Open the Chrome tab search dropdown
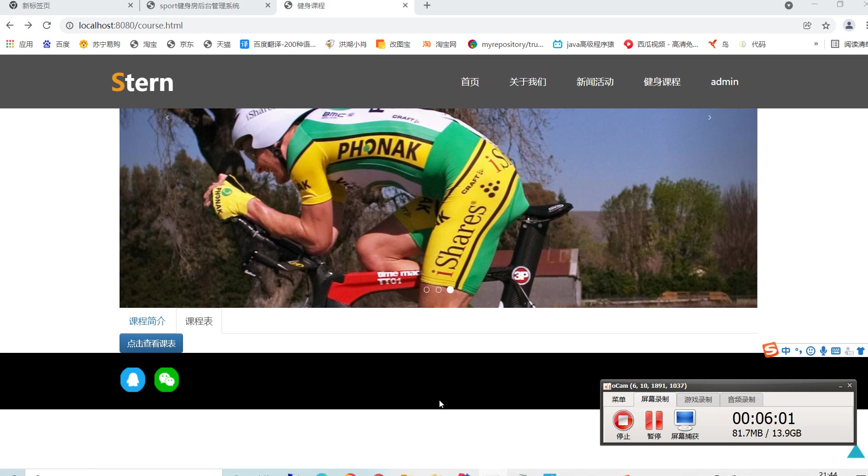Image resolution: width=868 pixels, height=476 pixels. 789,6
